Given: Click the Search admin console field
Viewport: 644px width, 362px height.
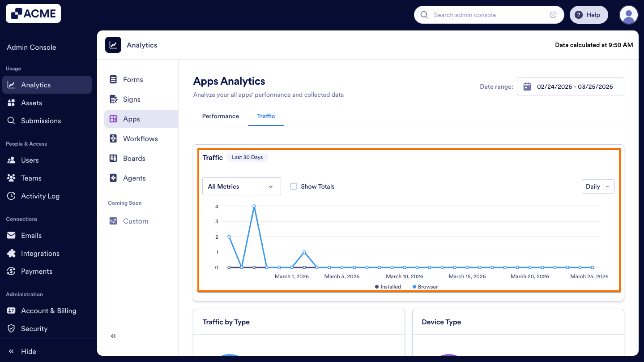Looking at the screenshot, I should click(x=489, y=15).
